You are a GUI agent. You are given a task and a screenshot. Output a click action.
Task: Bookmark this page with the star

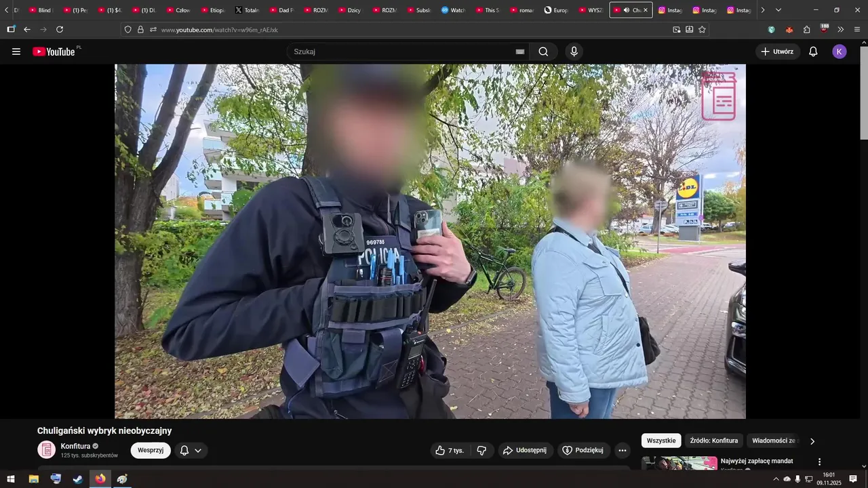pyautogui.click(x=702, y=30)
